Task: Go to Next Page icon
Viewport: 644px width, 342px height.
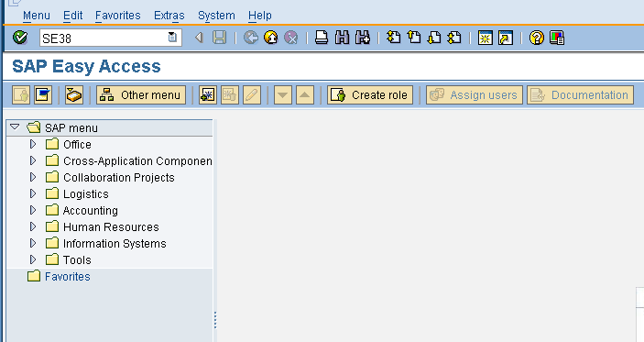Action: [x=434, y=38]
